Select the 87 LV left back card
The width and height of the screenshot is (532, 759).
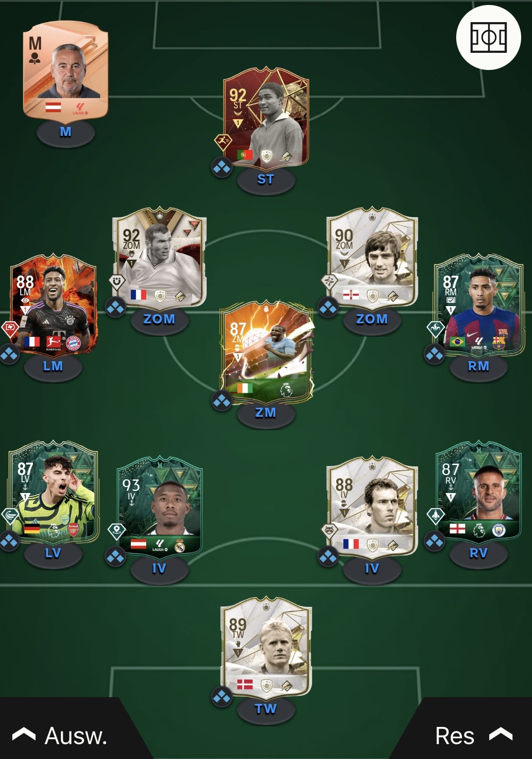(x=53, y=491)
